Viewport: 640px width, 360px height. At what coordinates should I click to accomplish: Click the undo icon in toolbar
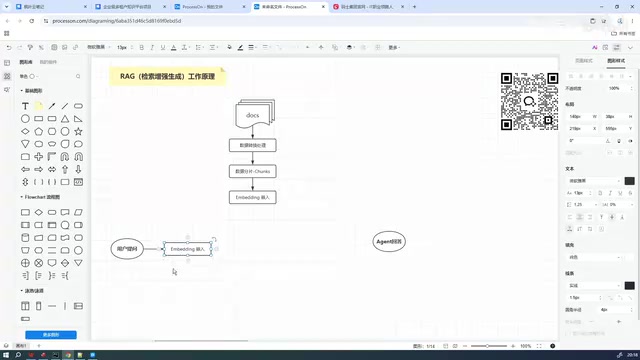[x=9, y=47]
